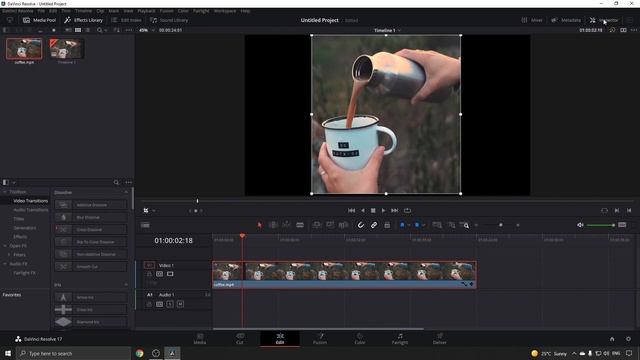Select the Arrow Iris transition
Image resolution: width=640 pixels, height=360 pixels.
click(x=91, y=297)
